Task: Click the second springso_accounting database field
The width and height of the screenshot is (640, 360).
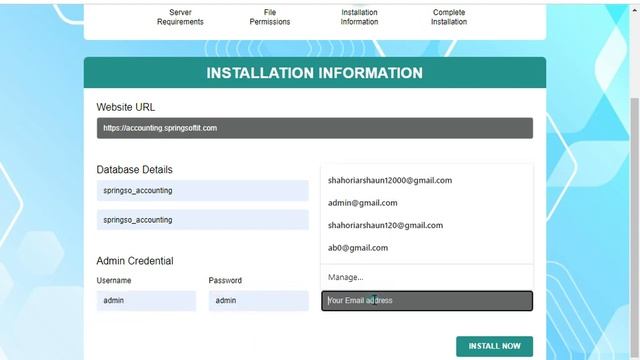Action: (202, 220)
